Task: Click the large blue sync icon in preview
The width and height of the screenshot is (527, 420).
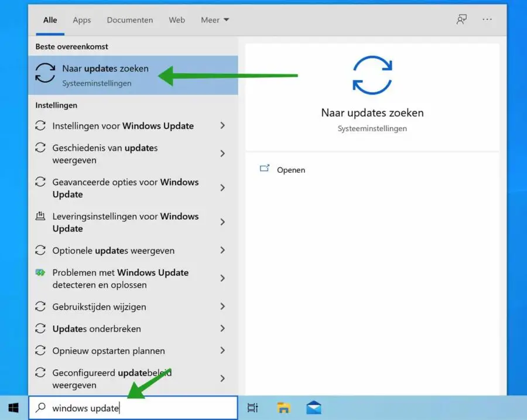Action: click(x=372, y=75)
